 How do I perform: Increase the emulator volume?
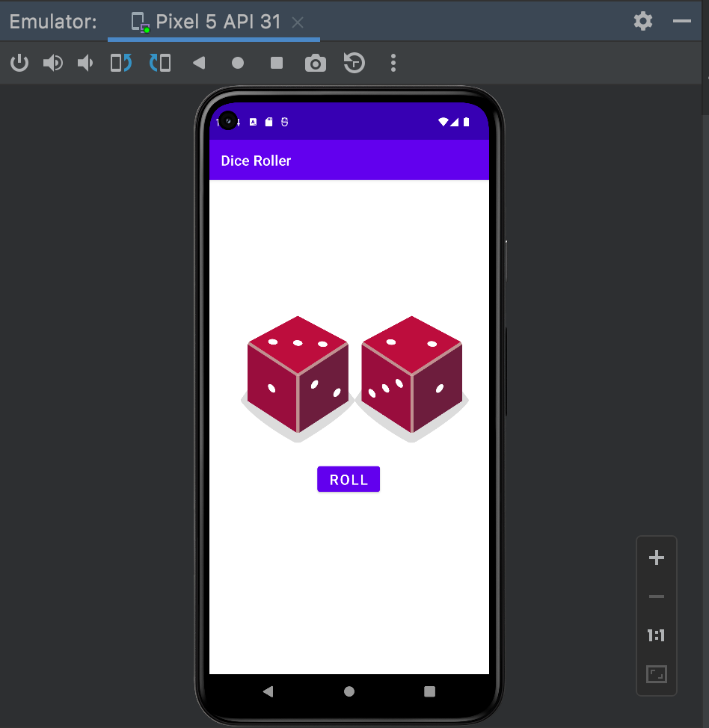[x=52, y=63]
